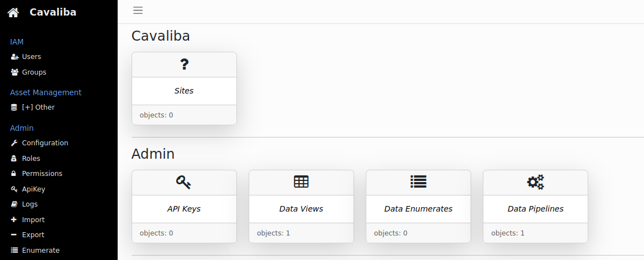
Task: Click the home icon beside Cavaliba
Action: (13, 12)
